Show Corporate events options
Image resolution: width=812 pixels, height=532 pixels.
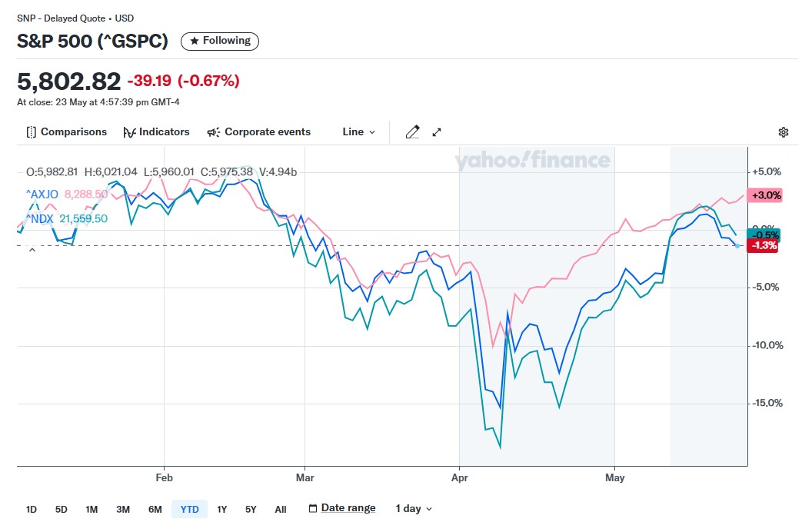pos(258,132)
